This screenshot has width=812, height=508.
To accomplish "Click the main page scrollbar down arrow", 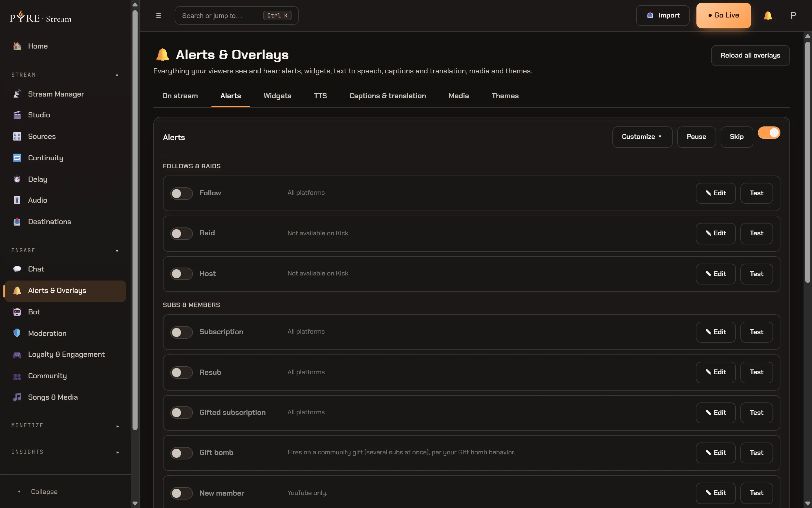I will pyautogui.click(x=808, y=503).
